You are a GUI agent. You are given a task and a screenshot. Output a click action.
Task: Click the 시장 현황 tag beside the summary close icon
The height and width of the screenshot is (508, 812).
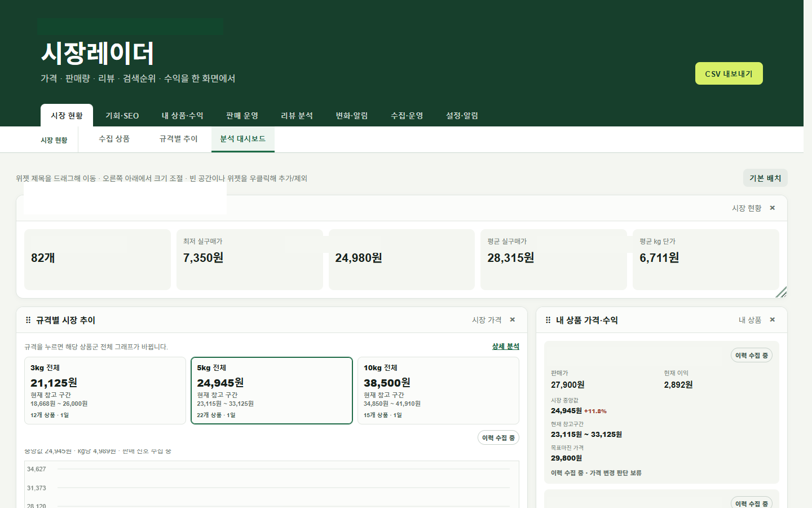coord(747,208)
